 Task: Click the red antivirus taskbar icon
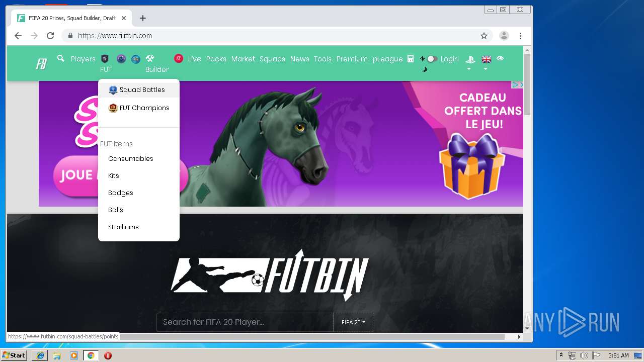tap(108, 355)
